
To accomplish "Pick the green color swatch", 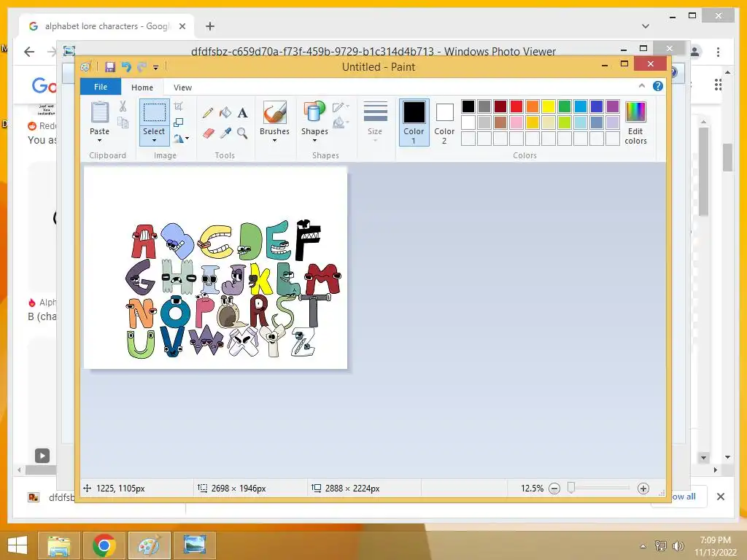I will point(565,106).
